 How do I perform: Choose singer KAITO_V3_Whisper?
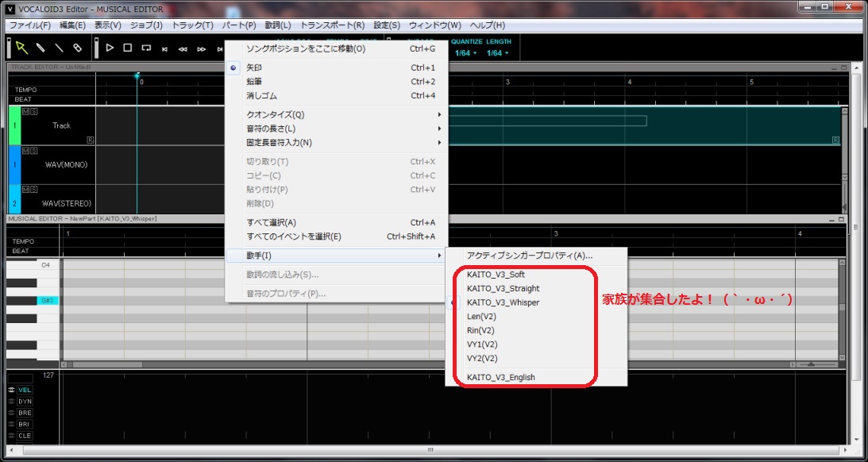point(536,302)
